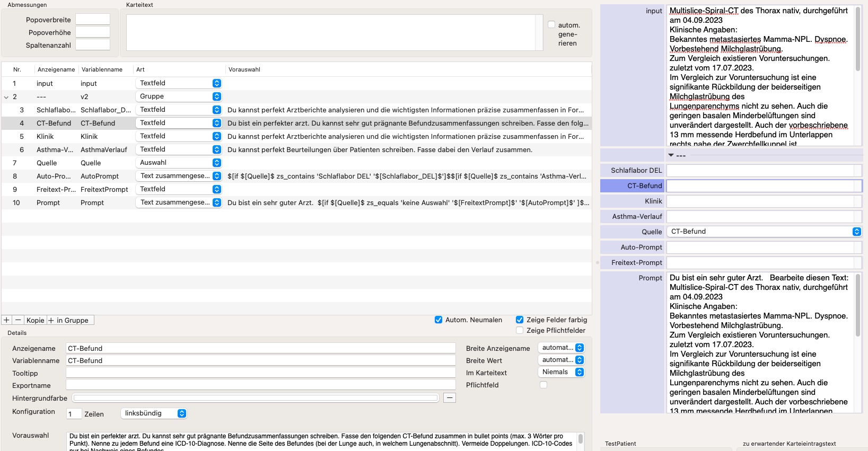Click Vorauswahl cell in AsthmaVerlauf row
Screen dimensions: 868x451
(x=380, y=149)
